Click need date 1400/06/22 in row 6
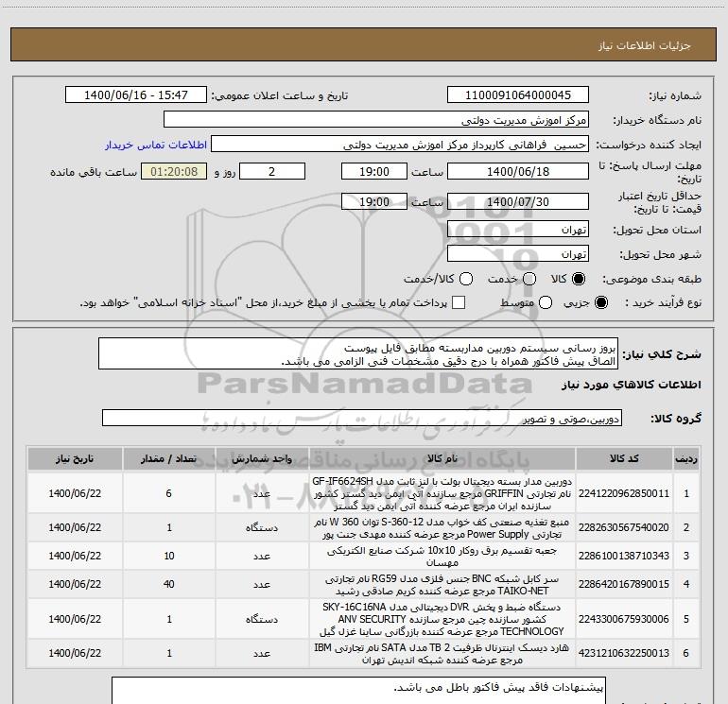 click(x=75, y=653)
